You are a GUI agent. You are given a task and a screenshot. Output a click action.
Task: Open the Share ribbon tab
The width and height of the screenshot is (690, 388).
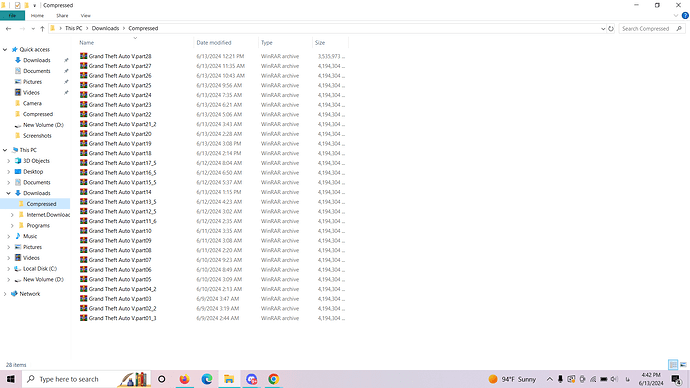(62, 15)
